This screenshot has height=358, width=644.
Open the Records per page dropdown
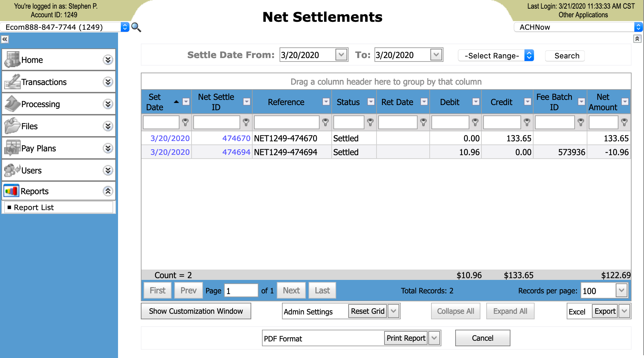click(x=621, y=291)
